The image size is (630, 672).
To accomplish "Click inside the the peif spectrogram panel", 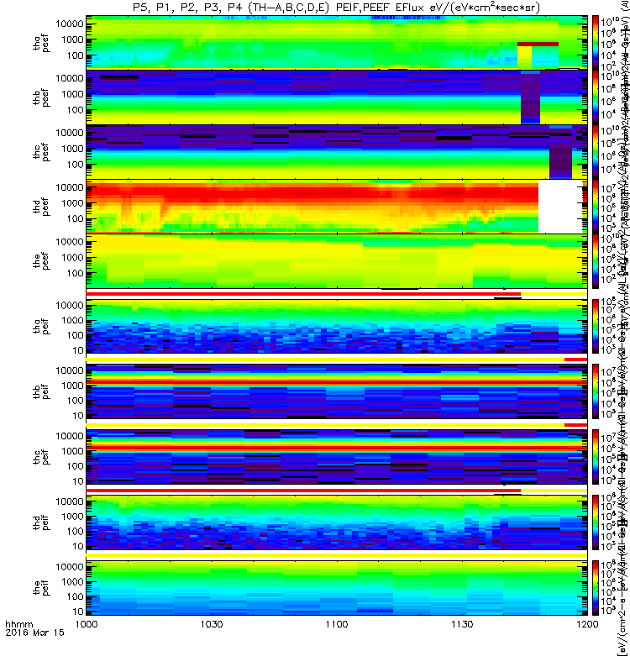I will 337,587.
